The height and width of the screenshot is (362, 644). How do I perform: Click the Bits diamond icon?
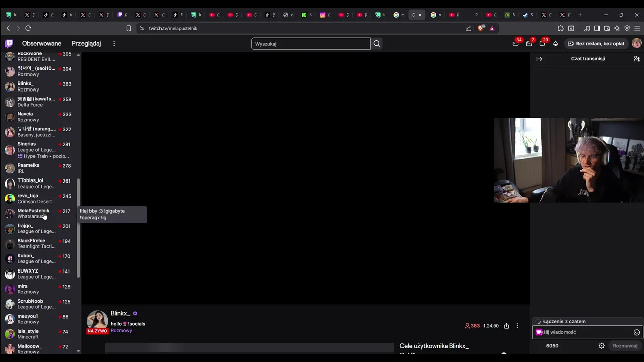pos(555,44)
